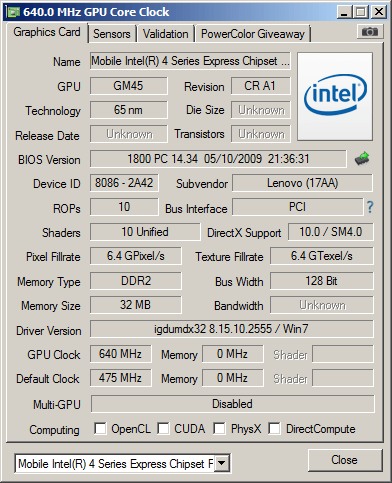Click the Device ID field 8086 - 2A42
The width and height of the screenshot is (392, 483).
coord(124,183)
